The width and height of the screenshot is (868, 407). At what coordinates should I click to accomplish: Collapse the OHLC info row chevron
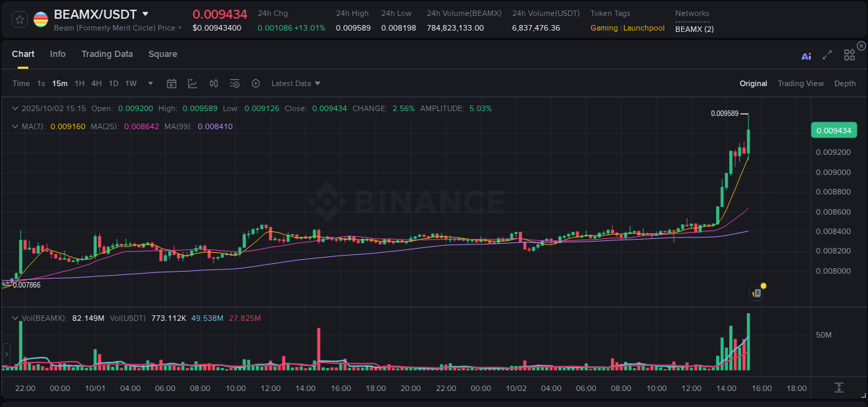(15, 108)
